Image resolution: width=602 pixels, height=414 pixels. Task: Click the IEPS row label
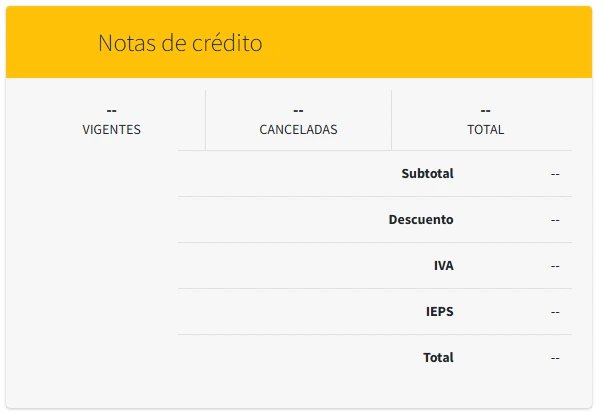point(439,311)
